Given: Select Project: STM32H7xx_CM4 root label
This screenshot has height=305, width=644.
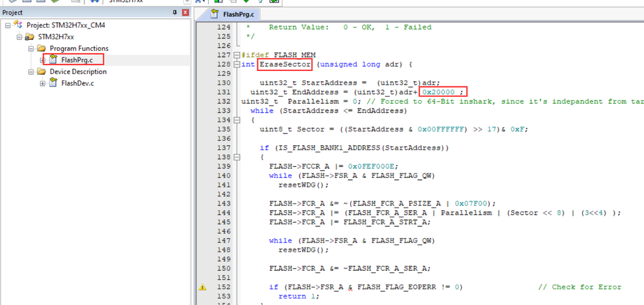Looking at the screenshot, I should coord(66,25).
